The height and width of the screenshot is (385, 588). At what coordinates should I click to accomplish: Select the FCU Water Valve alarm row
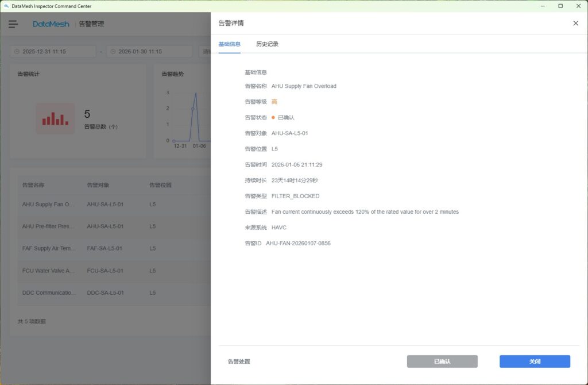(109, 271)
